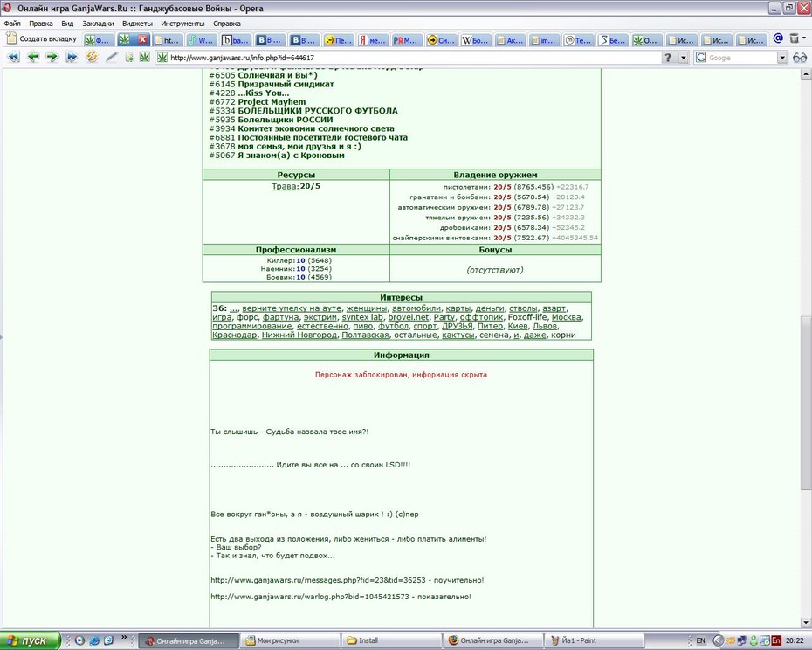This screenshot has width=812, height=650.
Task: Switch to the 'W...' music note tab
Action: pos(201,40)
